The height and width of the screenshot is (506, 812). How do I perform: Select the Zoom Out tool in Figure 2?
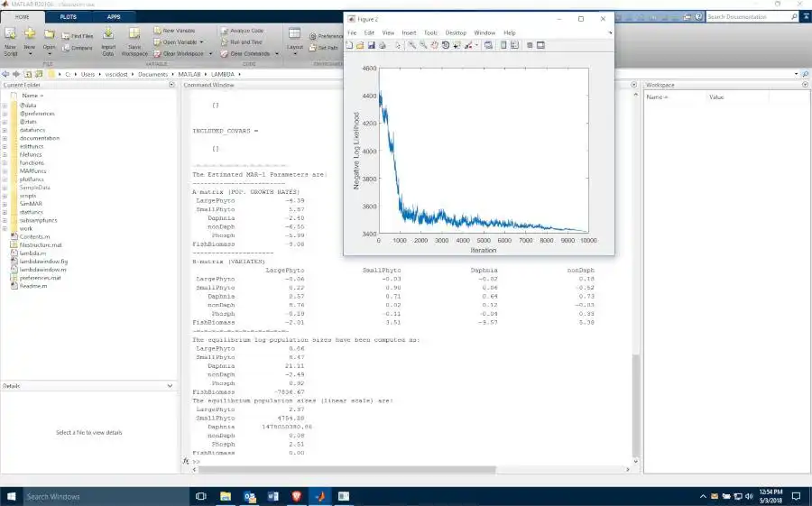coord(423,46)
